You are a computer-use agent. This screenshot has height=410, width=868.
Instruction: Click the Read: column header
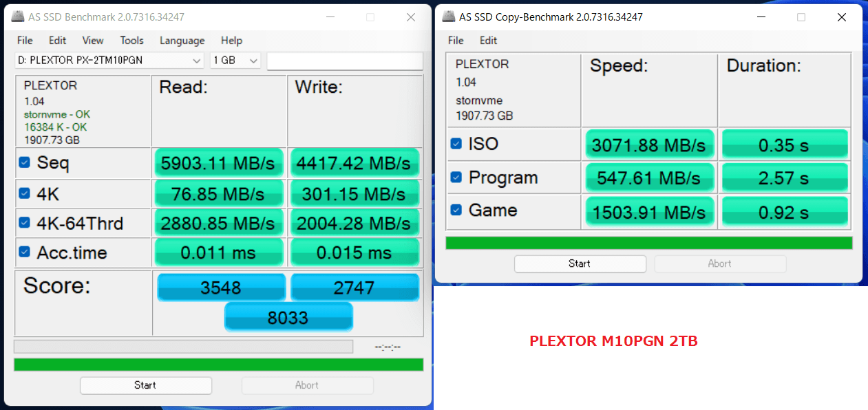click(x=184, y=87)
